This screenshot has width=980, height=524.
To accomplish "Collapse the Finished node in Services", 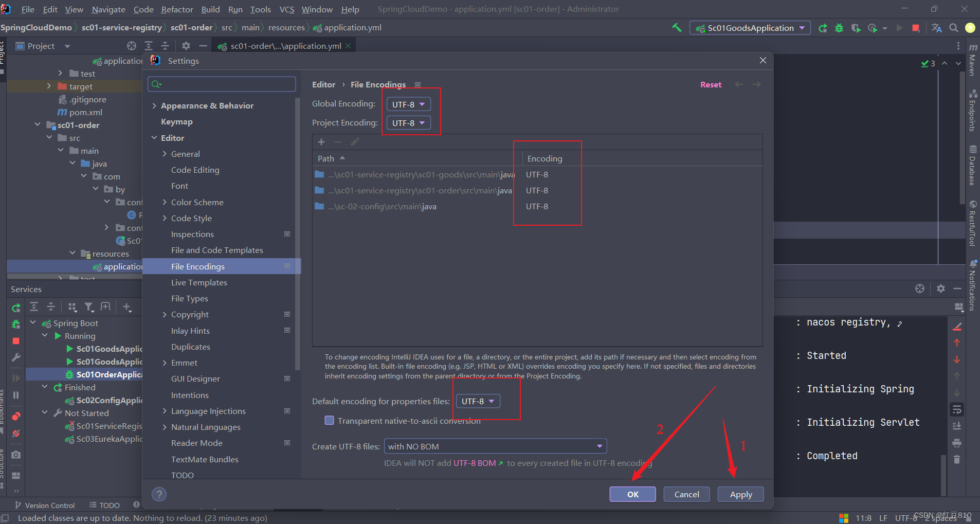I will 45,387.
